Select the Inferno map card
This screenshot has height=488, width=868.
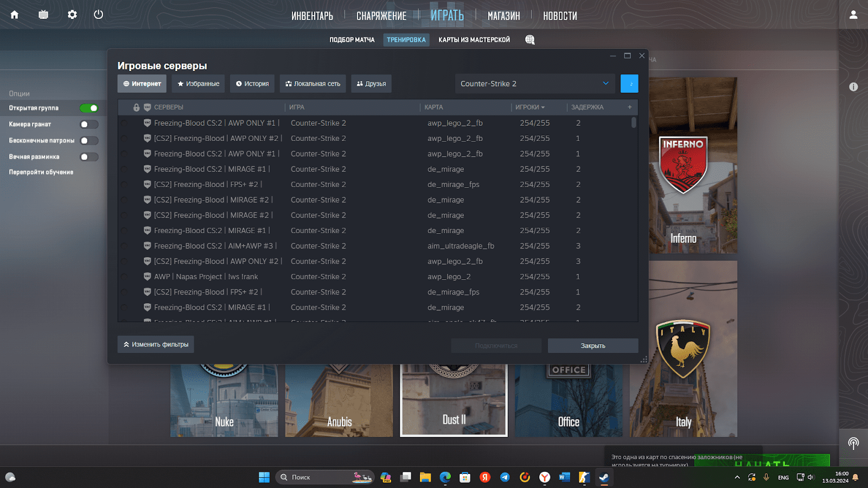(693, 165)
